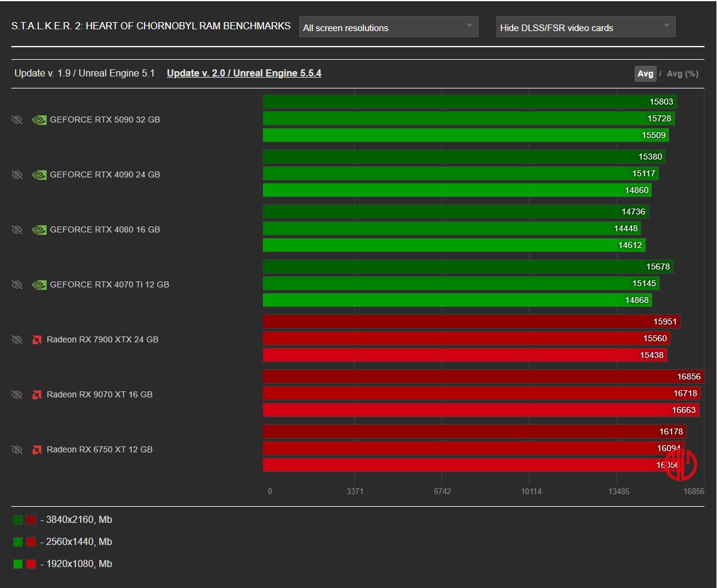717x588 pixels.
Task: Click the RTX 4080 bar showing 14736
Action: point(455,212)
